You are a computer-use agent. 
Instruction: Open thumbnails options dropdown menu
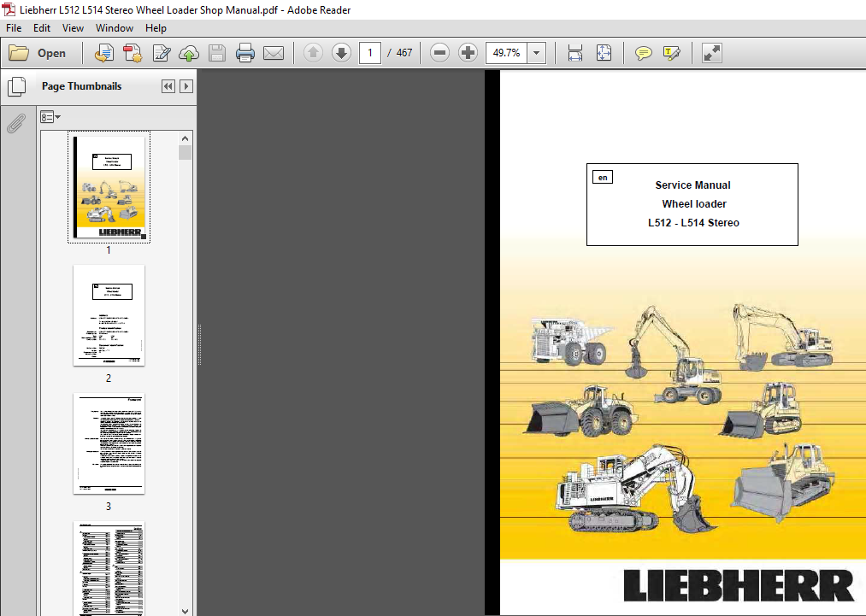tap(50, 117)
